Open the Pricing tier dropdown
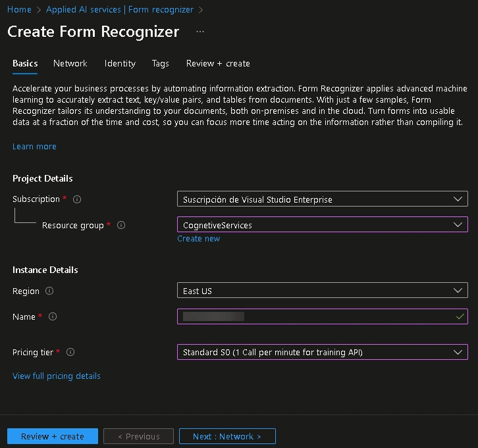The image size is (478, 448). 323,352
